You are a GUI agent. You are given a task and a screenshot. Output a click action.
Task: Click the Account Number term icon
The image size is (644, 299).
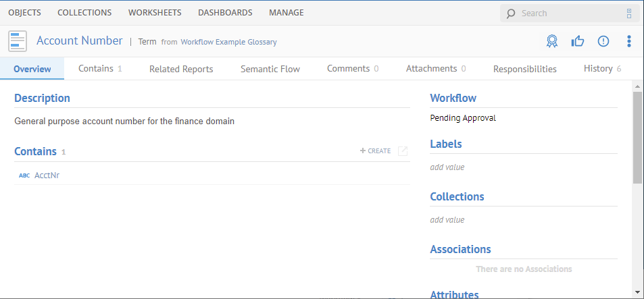[18, 41]
